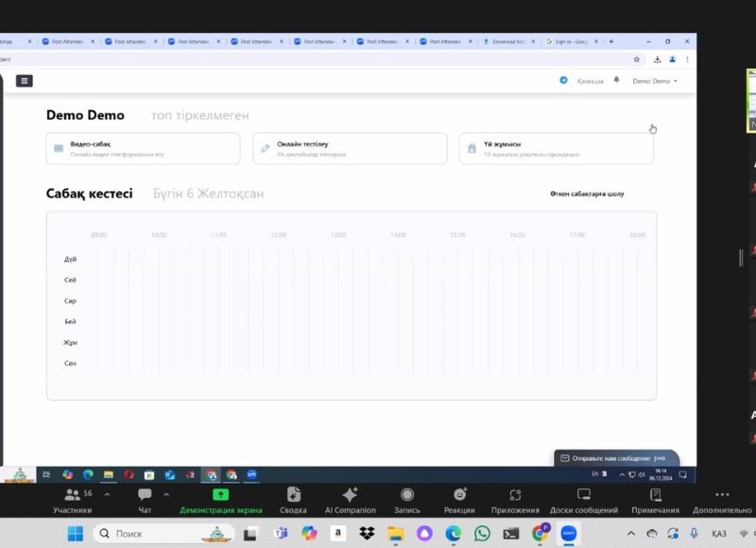The image size is (756, 548).
Task: Click the Сәр row label in schedule
Action: (x=70, y=300)
